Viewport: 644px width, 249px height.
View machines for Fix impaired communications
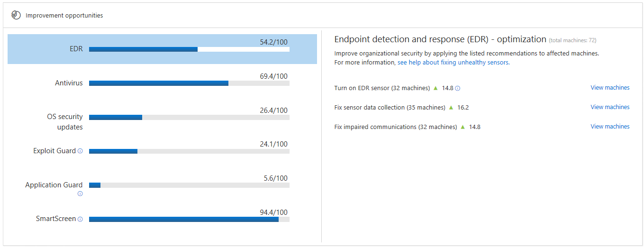(x=610, y=127)
